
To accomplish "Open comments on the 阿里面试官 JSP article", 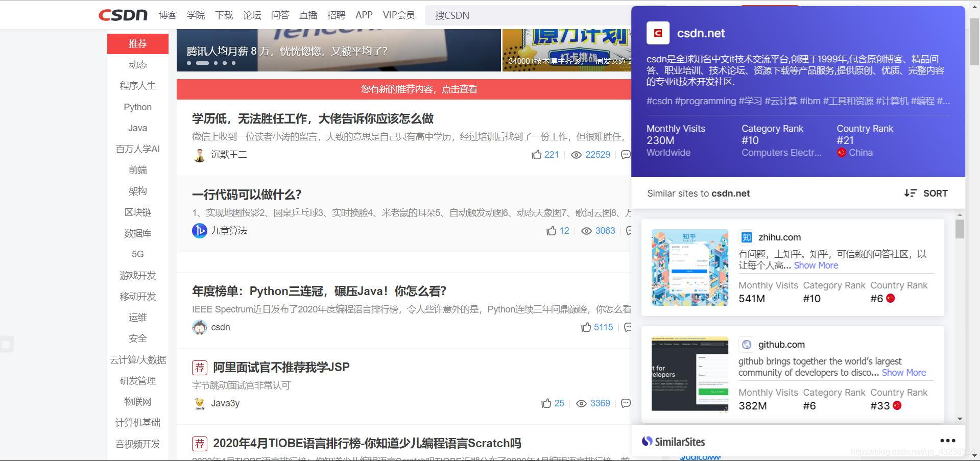I will tap(626, 403).
